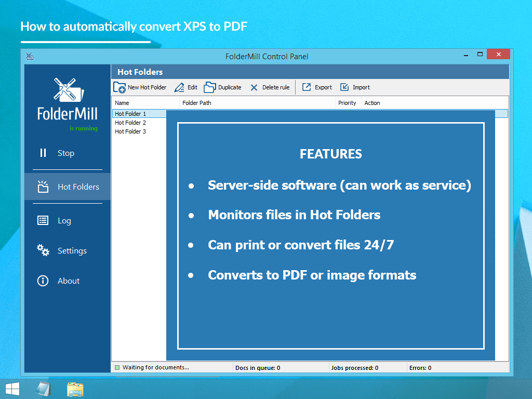Click the Export arrow icon
This screenshot has height=399, width=532.
(307, 87)
